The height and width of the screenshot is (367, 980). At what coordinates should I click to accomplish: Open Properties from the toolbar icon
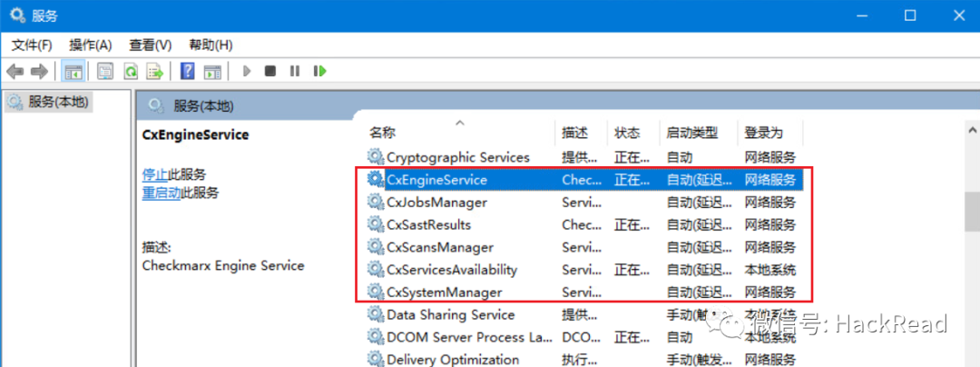[x=105, y=71]
